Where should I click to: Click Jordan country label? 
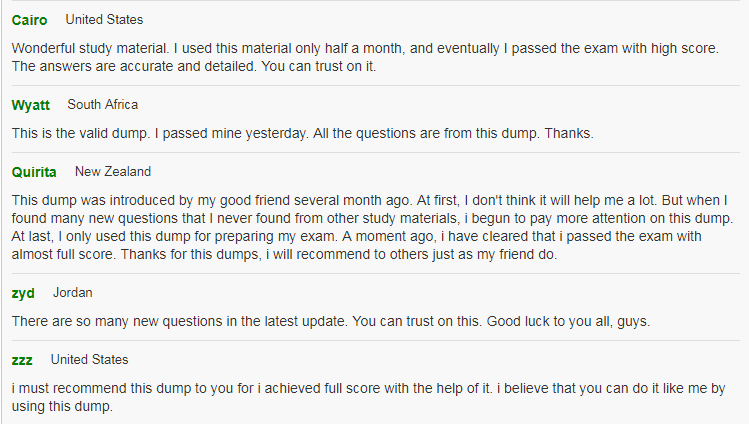73,293
